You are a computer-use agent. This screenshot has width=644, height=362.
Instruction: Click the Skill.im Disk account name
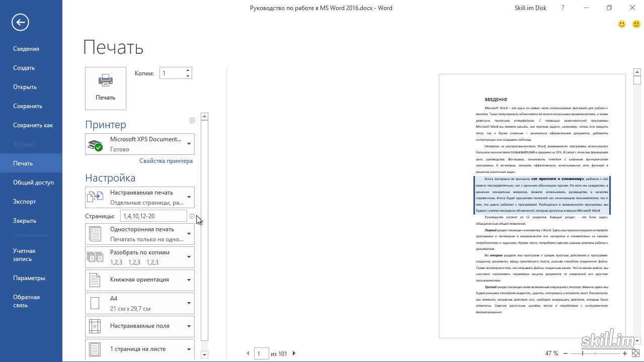[530, 8]
